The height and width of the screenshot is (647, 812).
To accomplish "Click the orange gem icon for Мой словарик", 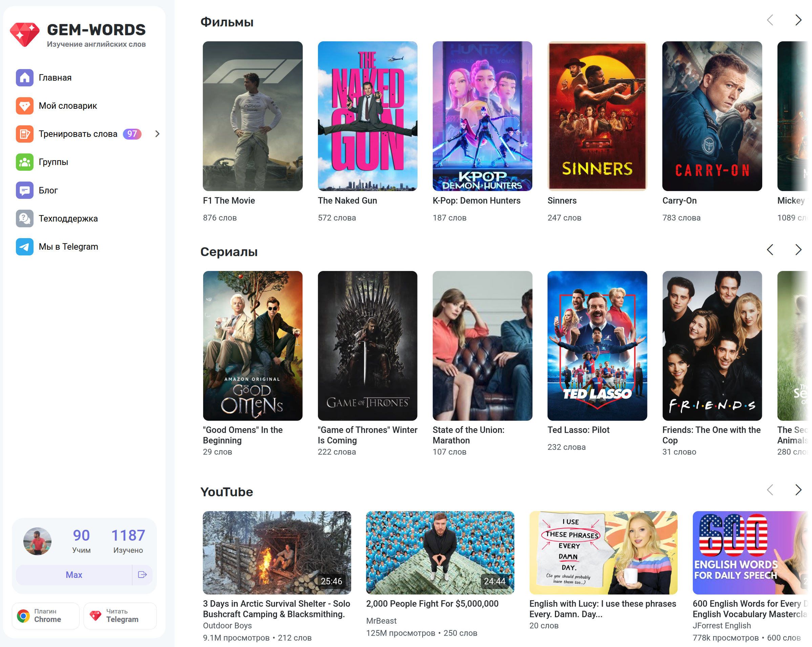I will tap(24, 106).
